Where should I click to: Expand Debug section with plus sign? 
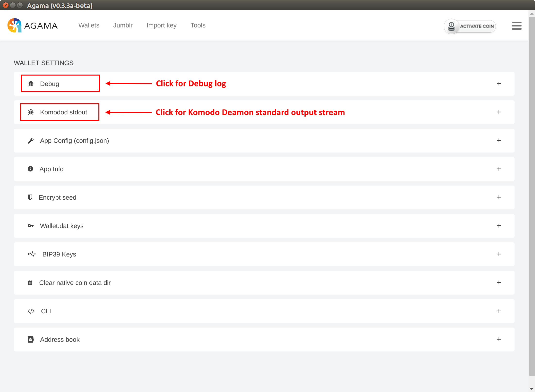click(499, 84)
